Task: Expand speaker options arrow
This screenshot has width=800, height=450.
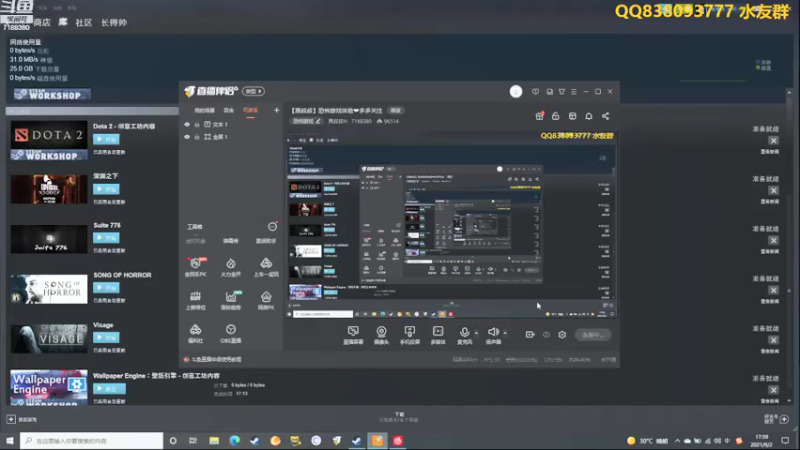Action: (505, 333)
